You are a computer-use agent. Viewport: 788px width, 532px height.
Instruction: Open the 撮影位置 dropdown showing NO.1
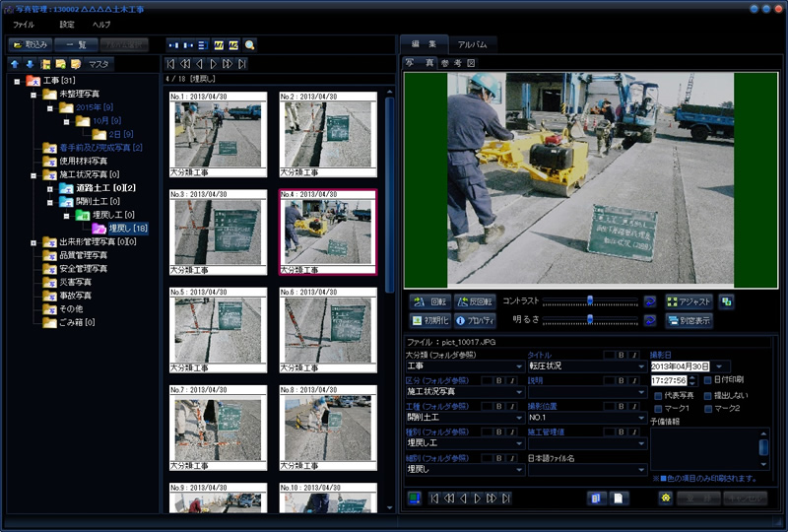point(641,417)
